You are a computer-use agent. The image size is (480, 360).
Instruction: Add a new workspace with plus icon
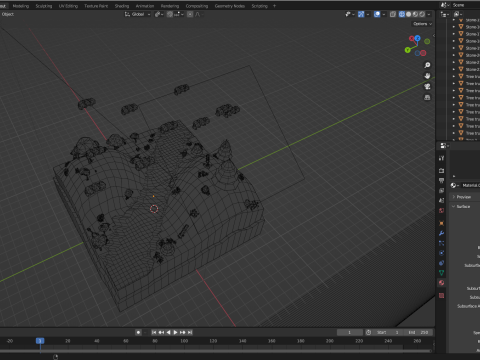pos(274,6)
